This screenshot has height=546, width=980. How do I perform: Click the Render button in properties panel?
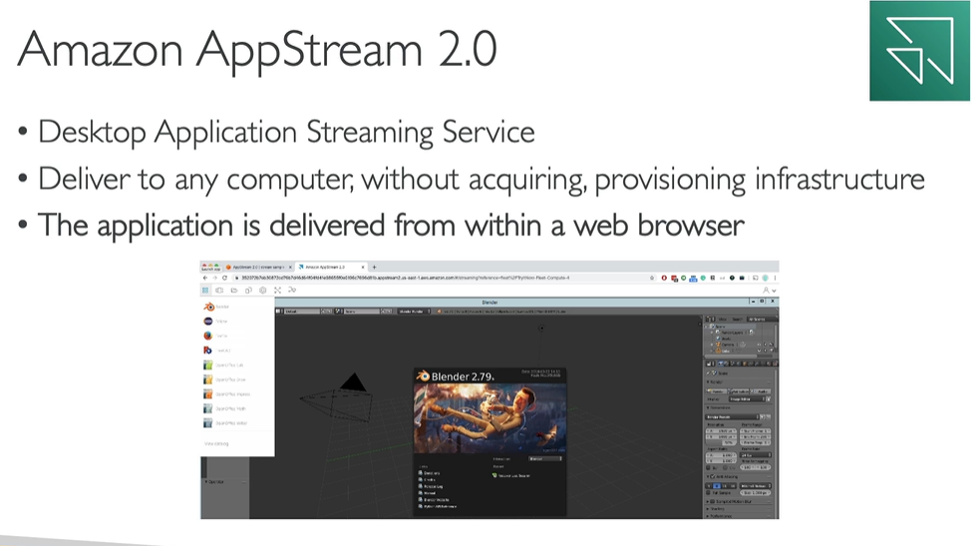(717, 392)
